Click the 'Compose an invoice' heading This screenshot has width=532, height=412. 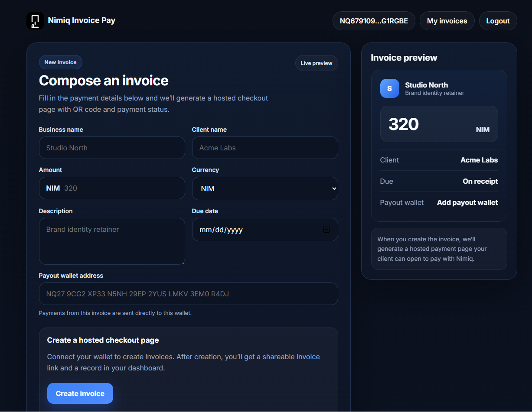click(104, 81)
